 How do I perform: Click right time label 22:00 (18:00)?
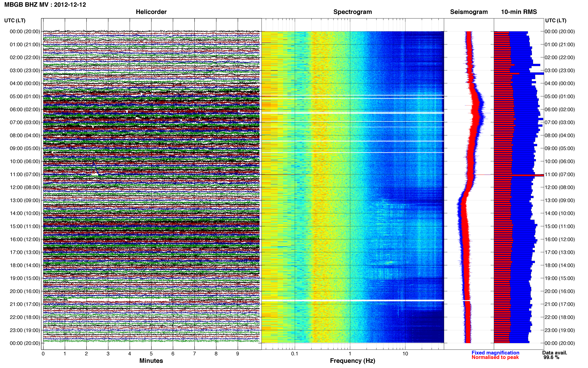tap(560, 317)
